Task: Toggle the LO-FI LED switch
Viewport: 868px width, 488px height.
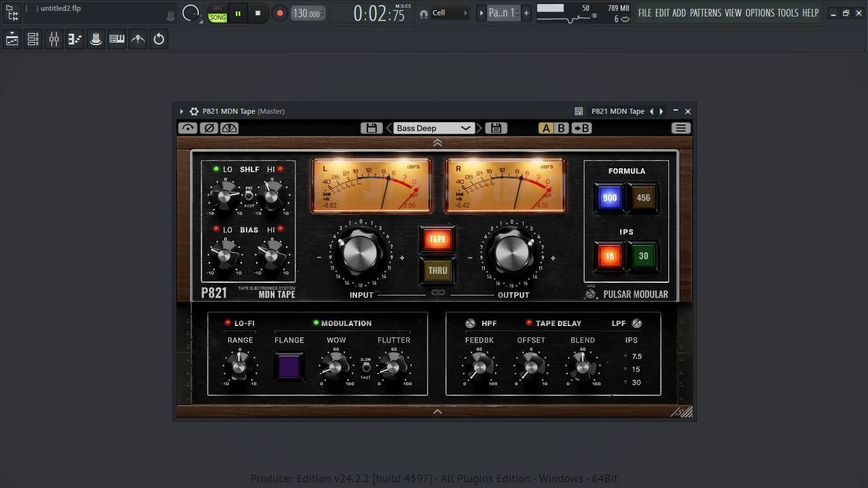Action: (x=227, y=323)
